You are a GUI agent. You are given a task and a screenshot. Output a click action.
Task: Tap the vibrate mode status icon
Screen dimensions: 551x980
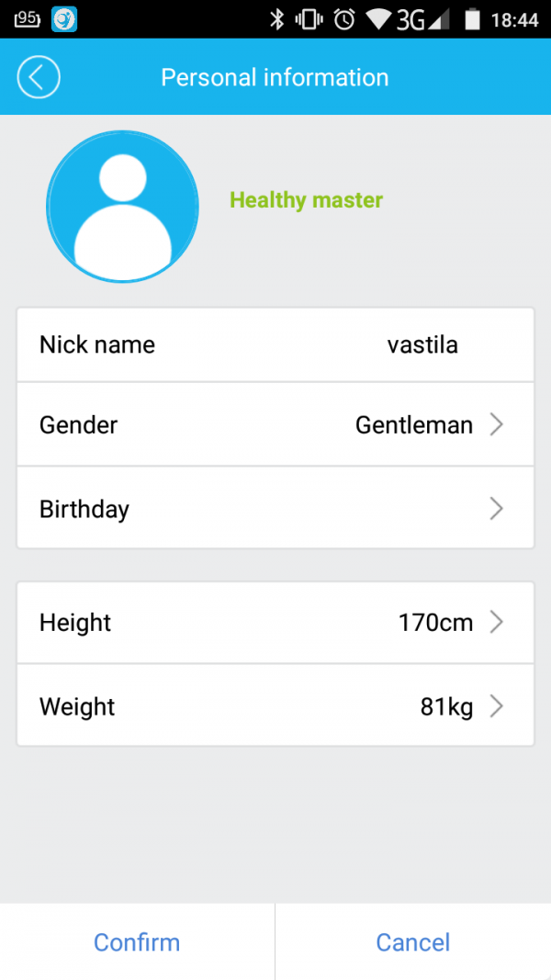pos(309,19)
